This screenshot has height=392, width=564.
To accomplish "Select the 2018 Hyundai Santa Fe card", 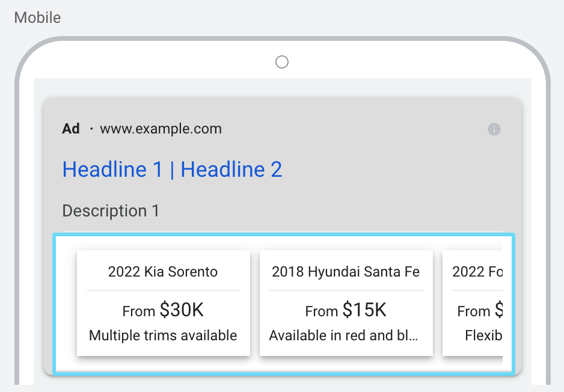I will [346, 303].
